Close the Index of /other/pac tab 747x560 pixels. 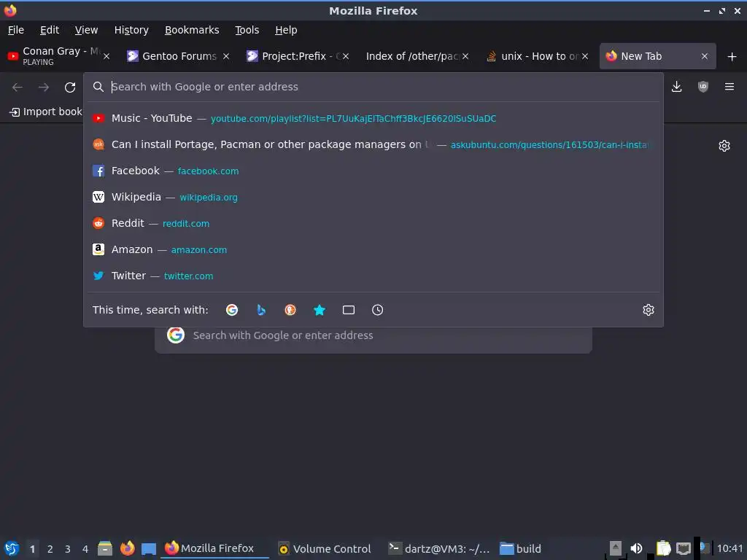(465, 56)
